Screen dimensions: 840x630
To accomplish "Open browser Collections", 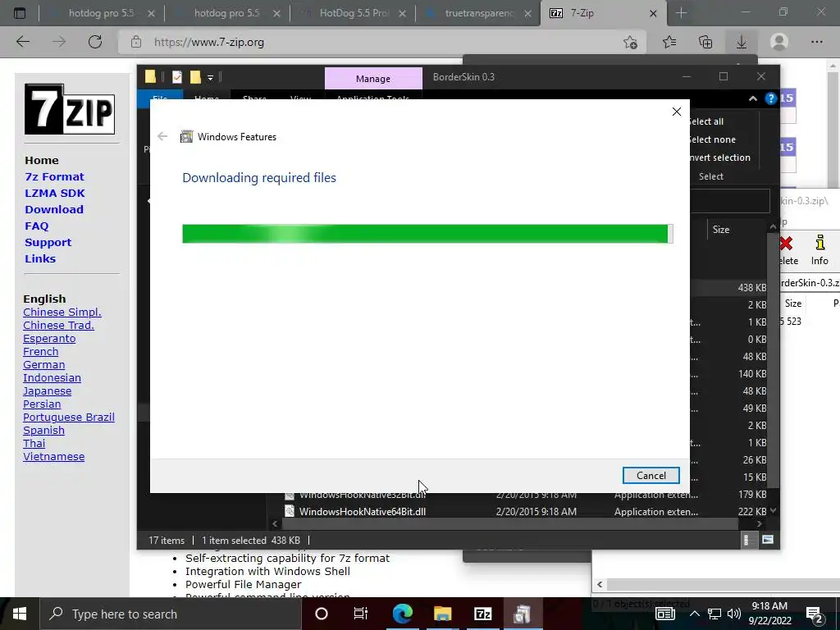I will pos(705,42).
